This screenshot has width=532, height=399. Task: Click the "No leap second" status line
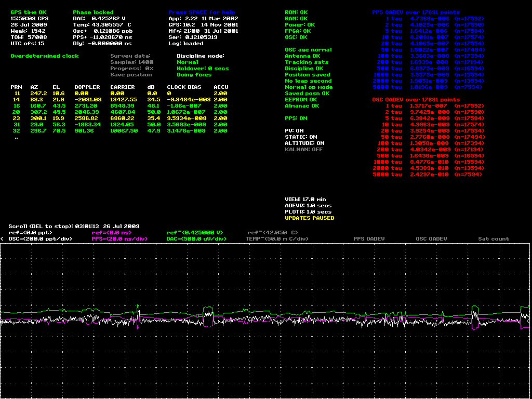pos(308,81)
